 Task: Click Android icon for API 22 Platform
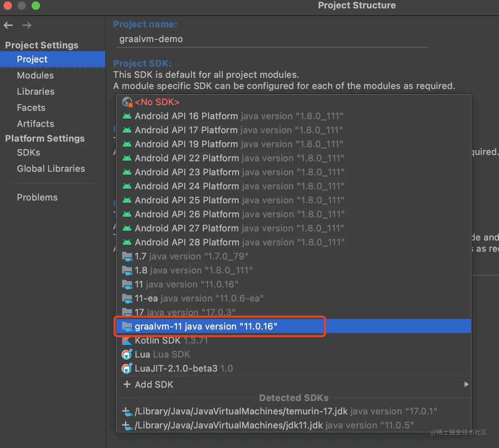coord(127,158)
